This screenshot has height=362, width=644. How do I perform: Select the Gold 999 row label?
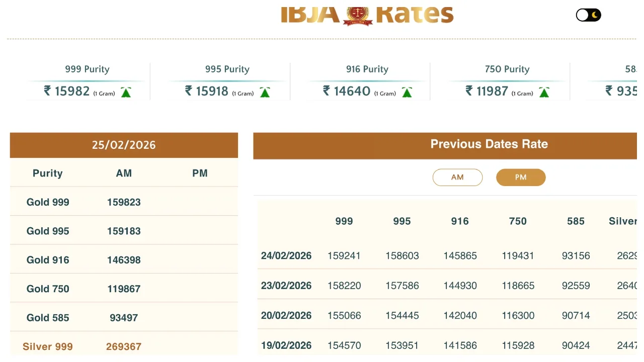[48, 202]
